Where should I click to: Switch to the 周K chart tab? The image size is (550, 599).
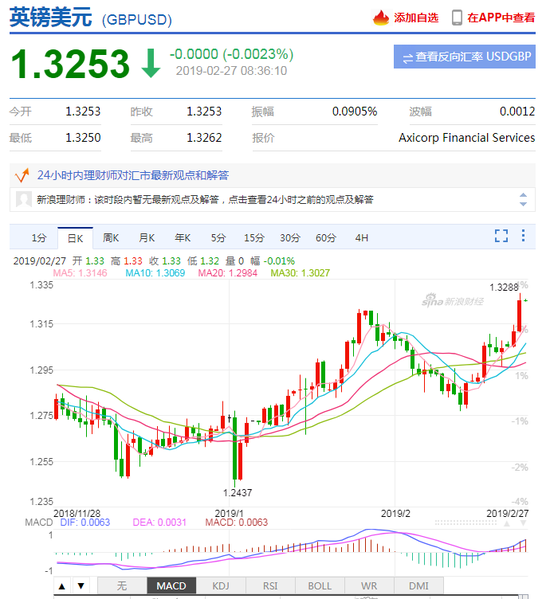click(x=111, y=238)
